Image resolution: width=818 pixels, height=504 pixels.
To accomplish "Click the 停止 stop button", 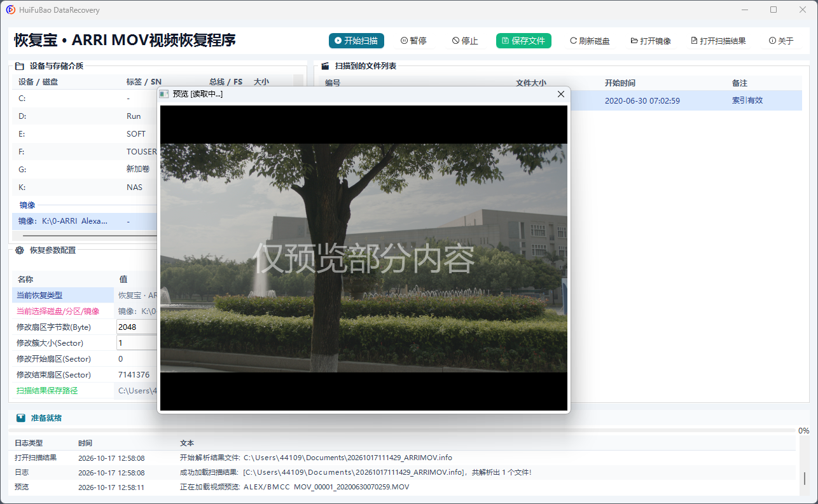I will tap(465, 41).
